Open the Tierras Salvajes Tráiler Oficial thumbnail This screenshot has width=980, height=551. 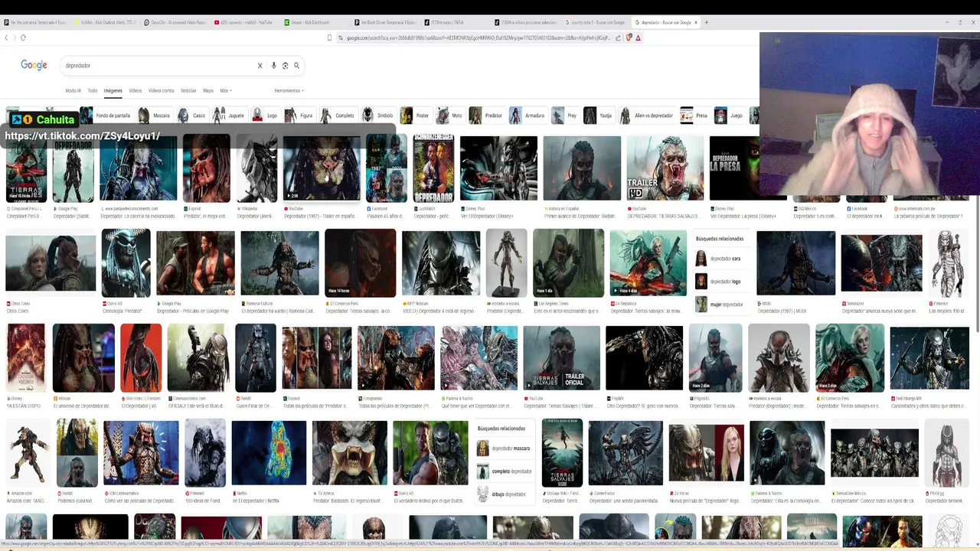point(561,357)
